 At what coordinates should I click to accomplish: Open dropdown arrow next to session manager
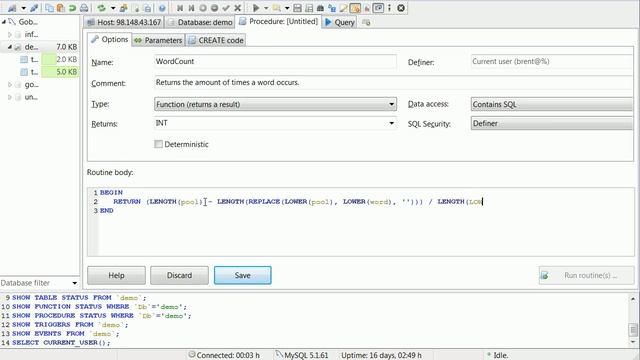point(24,8)
